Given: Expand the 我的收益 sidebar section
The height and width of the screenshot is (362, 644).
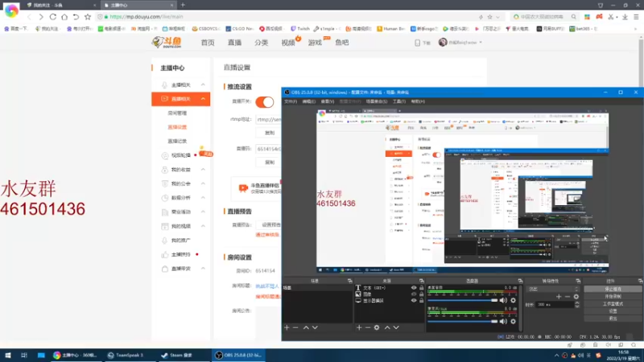Looking at the screenshot, I should pos(203,170).
